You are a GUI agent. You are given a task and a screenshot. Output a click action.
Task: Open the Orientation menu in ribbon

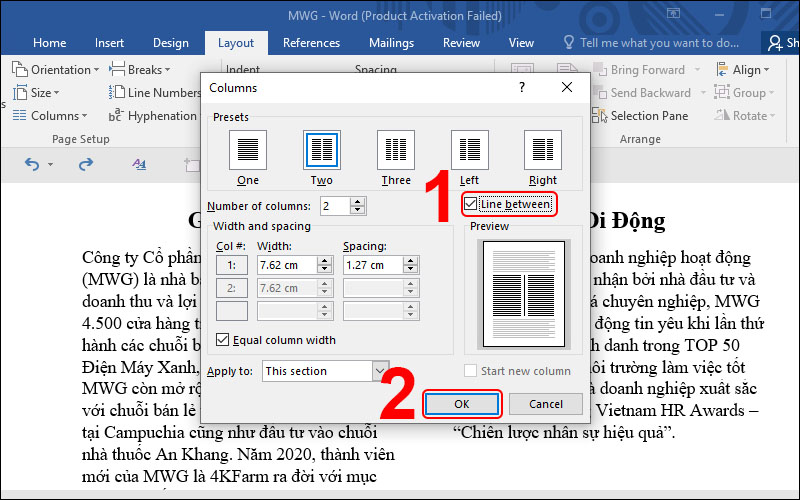[x=55, y=69]
